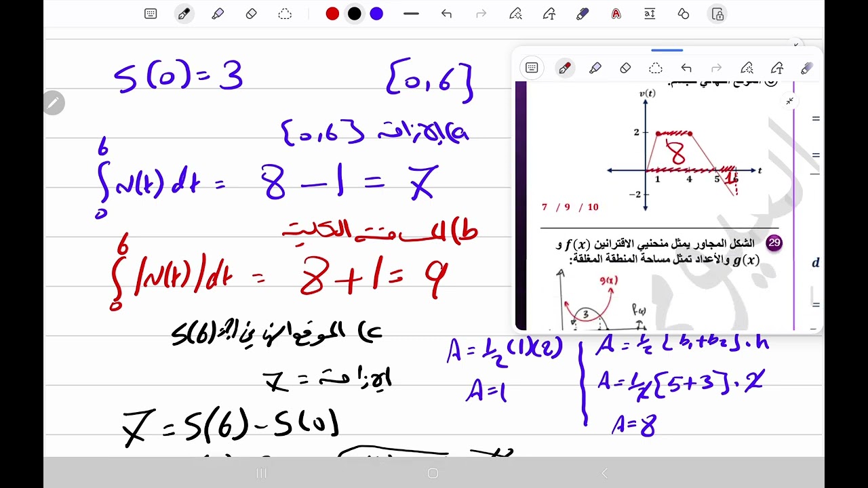868x488 pixels.
Task: Tap the popup window's blue drag handle
Action: (x=667, y=50)
